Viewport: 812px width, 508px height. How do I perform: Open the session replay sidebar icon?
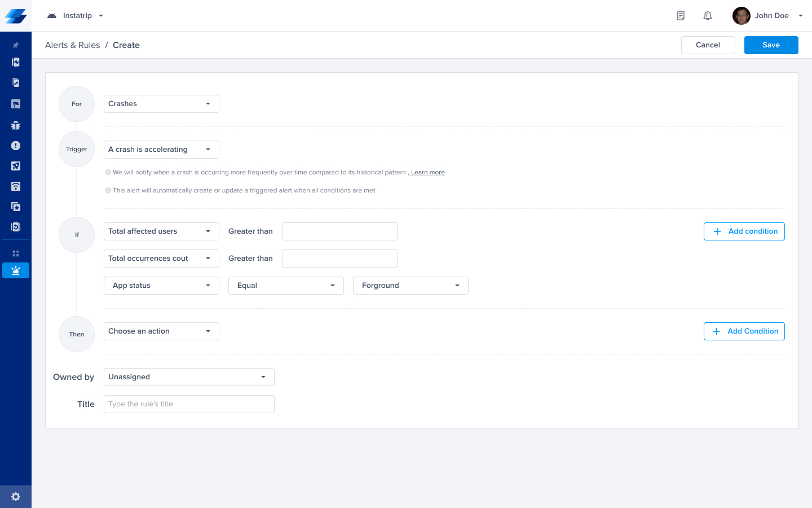[16, 227]
